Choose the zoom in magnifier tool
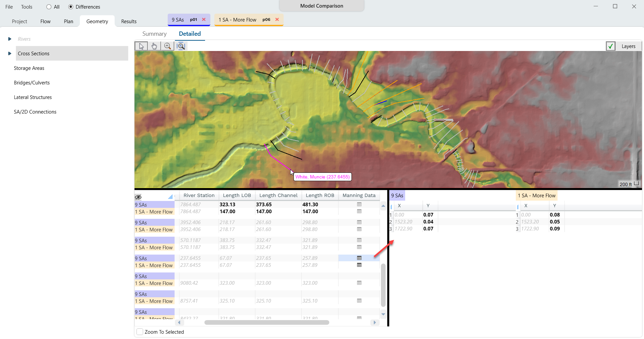Viewport: 644px width, 339px height. pos(168,46)
